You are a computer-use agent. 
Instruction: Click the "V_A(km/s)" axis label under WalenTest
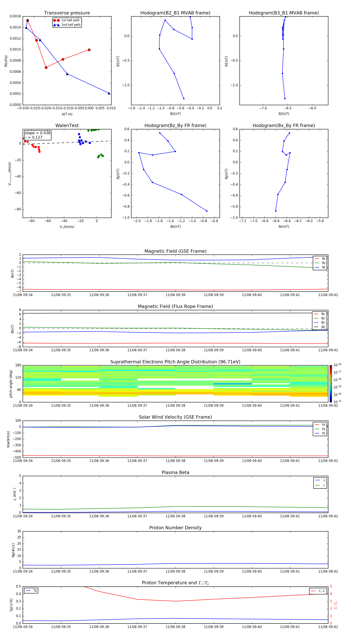click(67, 227)
